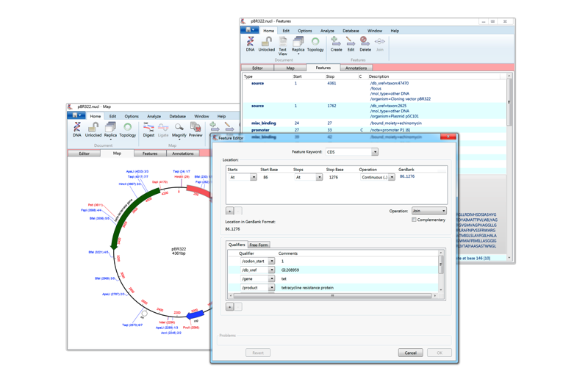The width and height of the screenshot is (588, 379).
Task: Click DNA icon in Features window
Action: (x=250, y=44)
